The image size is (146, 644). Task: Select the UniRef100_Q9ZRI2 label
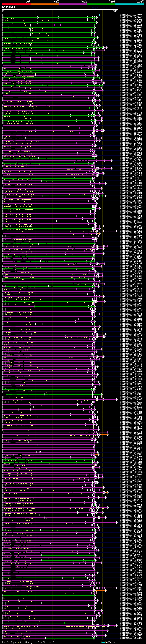131,37
